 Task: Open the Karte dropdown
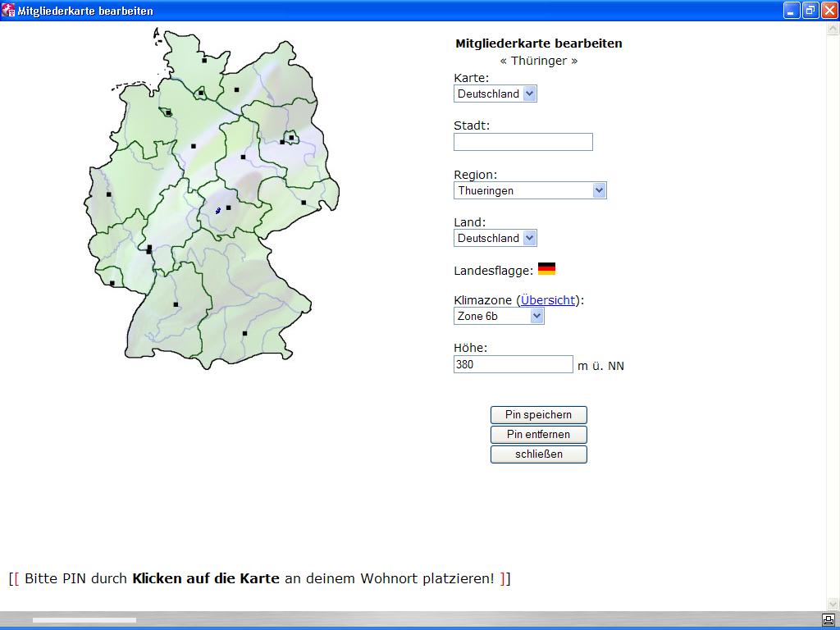[495, 94]
